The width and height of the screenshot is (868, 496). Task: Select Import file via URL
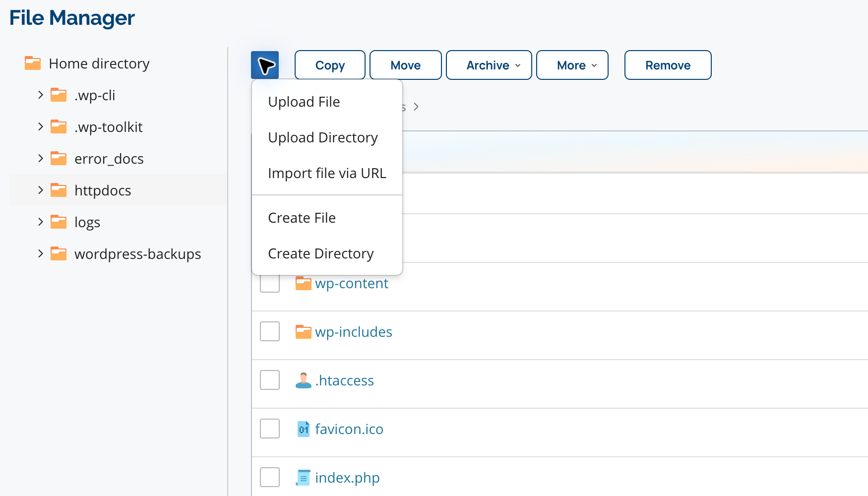pyautogui.click(x=327, y=173)
